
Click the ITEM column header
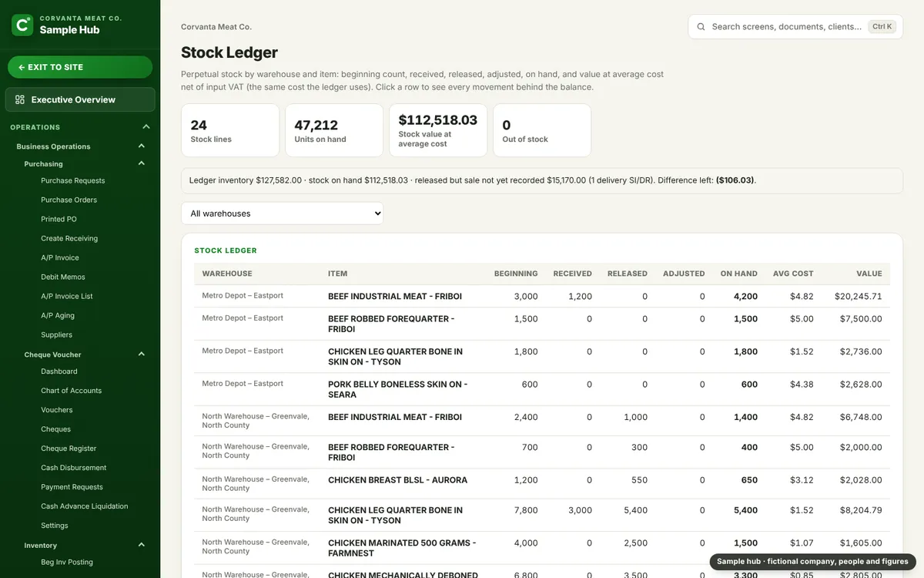tap(337, 274)
